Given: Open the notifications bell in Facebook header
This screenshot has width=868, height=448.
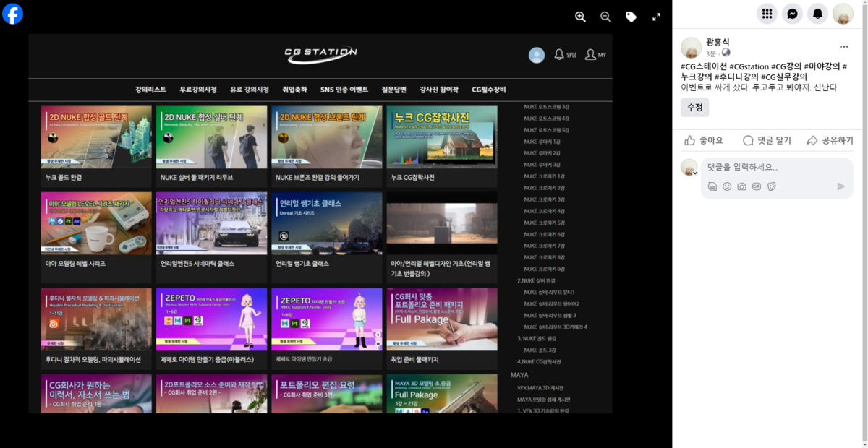Looking at the screenshot, I should pos(817,14).
